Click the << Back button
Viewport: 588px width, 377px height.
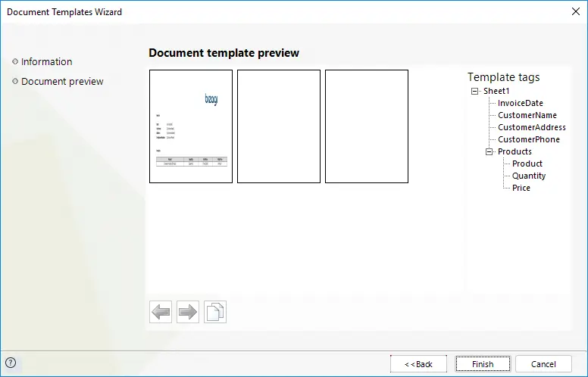(x=418, y=364)
